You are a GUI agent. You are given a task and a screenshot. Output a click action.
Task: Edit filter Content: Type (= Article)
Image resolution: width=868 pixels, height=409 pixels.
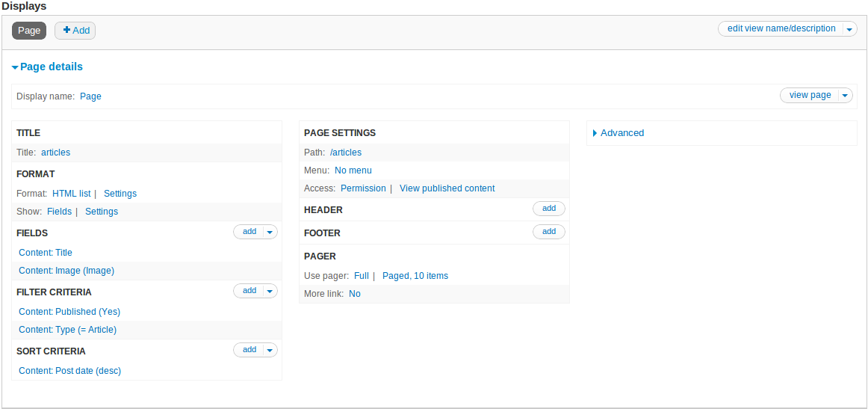pyautogui.click(x=67, y=329)
